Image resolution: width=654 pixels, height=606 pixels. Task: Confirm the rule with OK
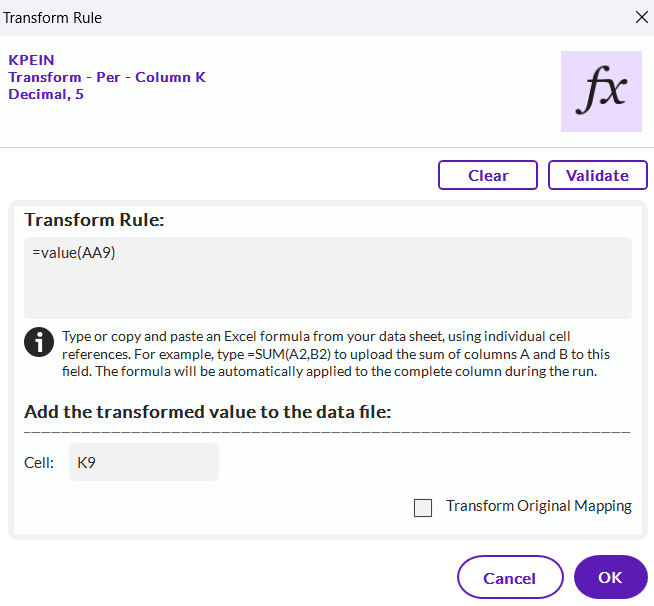(x=610, y=577)
